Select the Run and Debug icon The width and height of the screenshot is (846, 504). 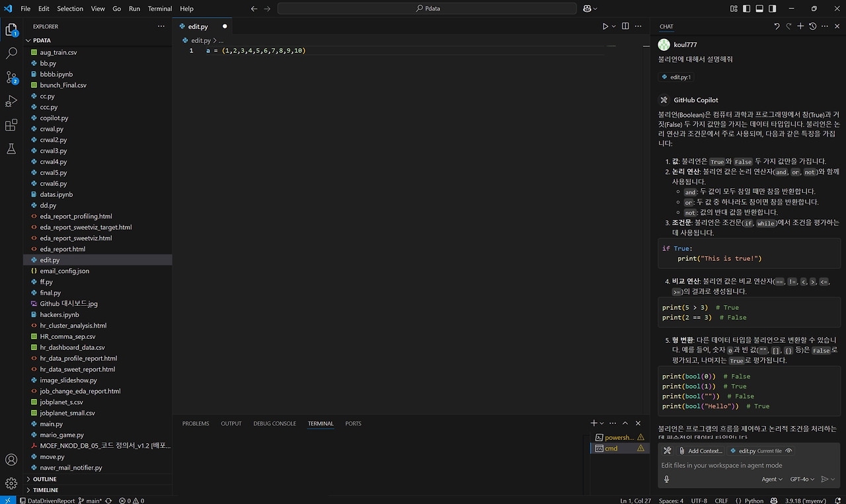(11, 101)
